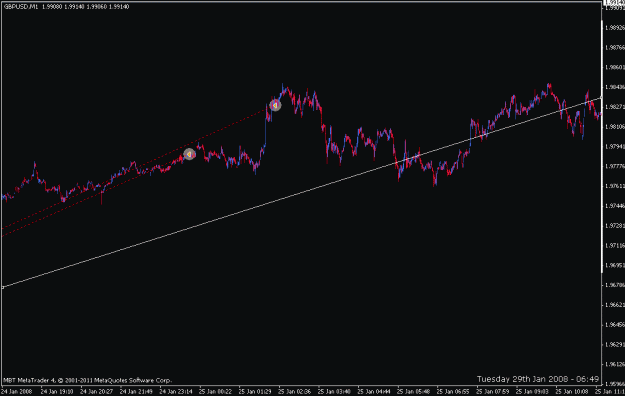The height and width of the screenshot is (396, 625).
Task: Click time axis label 25 Jan 00:22
Action: click(x=215, y=392)
